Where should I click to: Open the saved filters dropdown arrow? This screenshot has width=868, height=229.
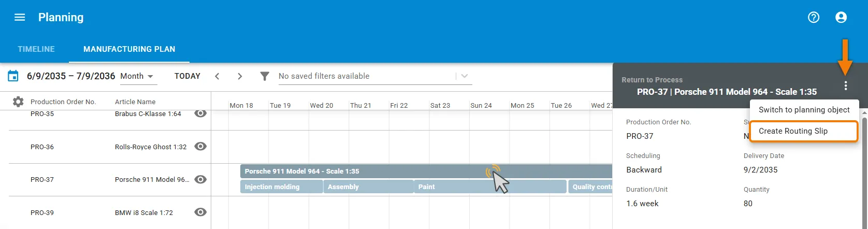[x=465, y=76]
